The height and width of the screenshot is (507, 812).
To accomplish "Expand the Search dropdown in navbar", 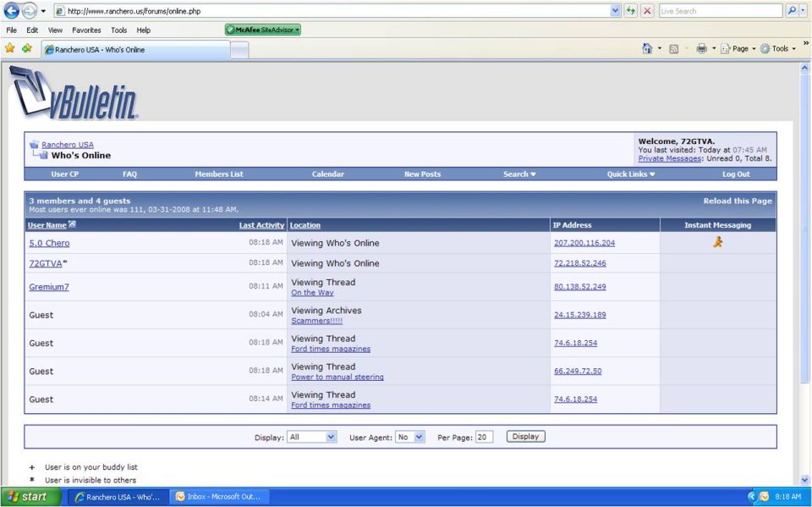I will click(x=519, y=174).
